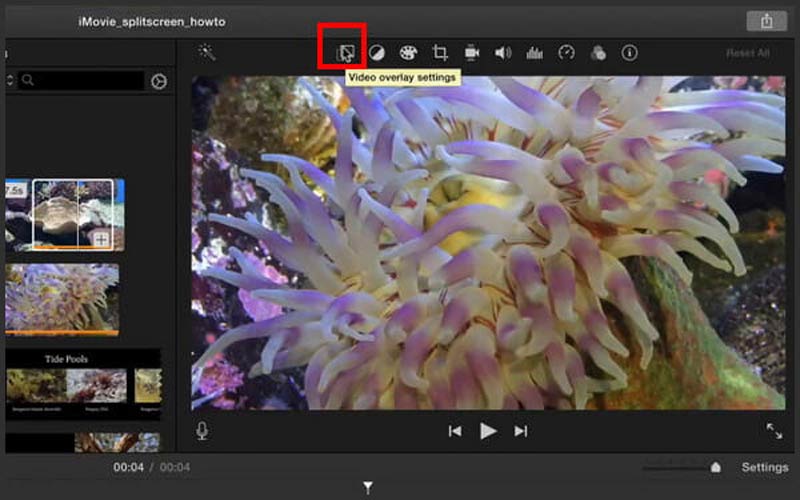Show Clip information
The width and height of the screenshot is (800, 500).
point(630,53)
